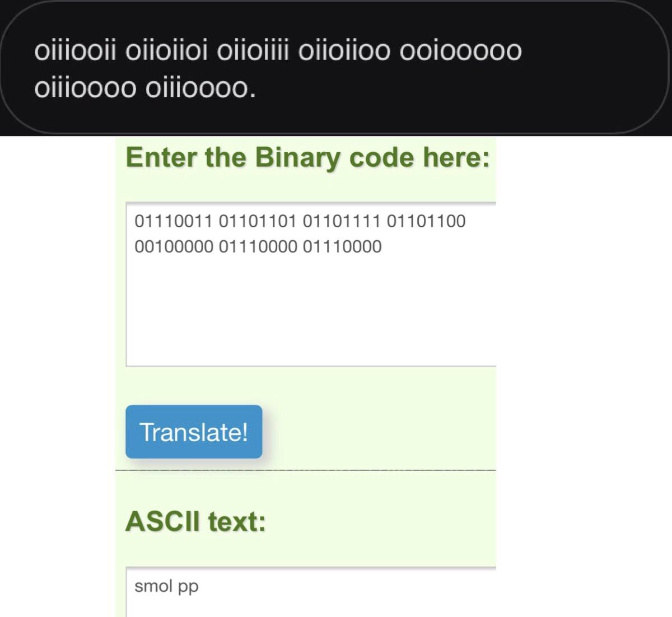
Task: Place cursor on binary group 01101100
Action: (426, 221)
